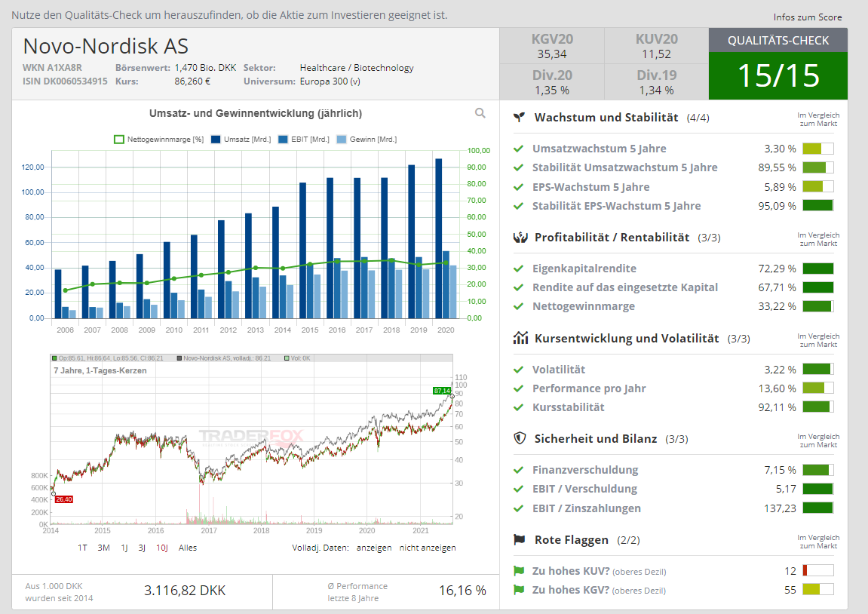Screen dimensions: 868x614
Task: Show full history with Alles
Action: tap(188, 548)
